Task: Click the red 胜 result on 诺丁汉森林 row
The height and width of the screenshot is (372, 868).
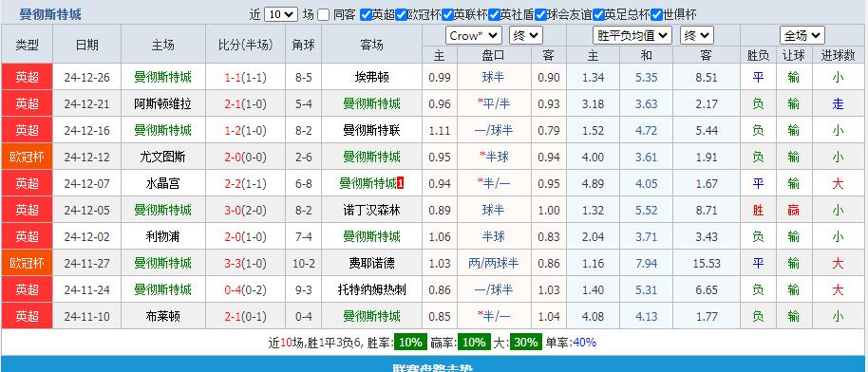Action: (x=758, y=211)
